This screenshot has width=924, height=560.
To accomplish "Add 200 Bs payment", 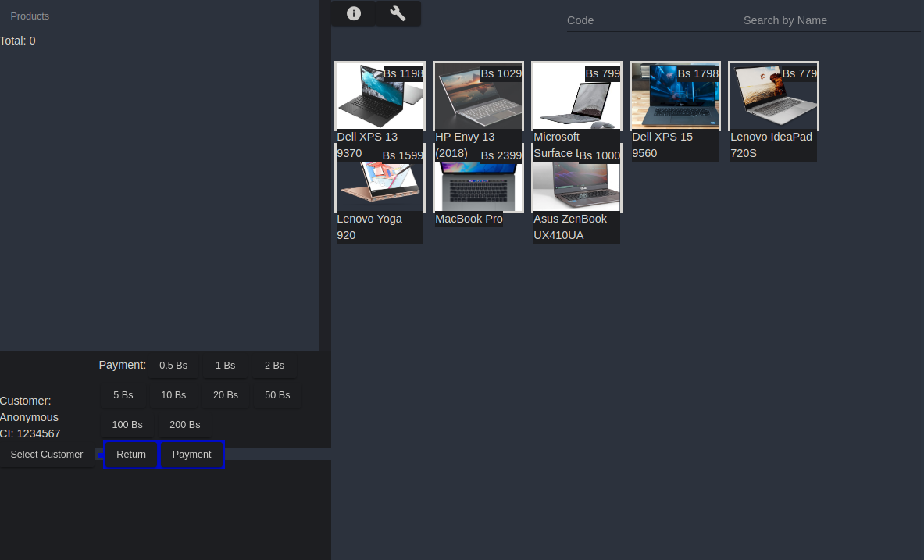I will coord(185,424).
